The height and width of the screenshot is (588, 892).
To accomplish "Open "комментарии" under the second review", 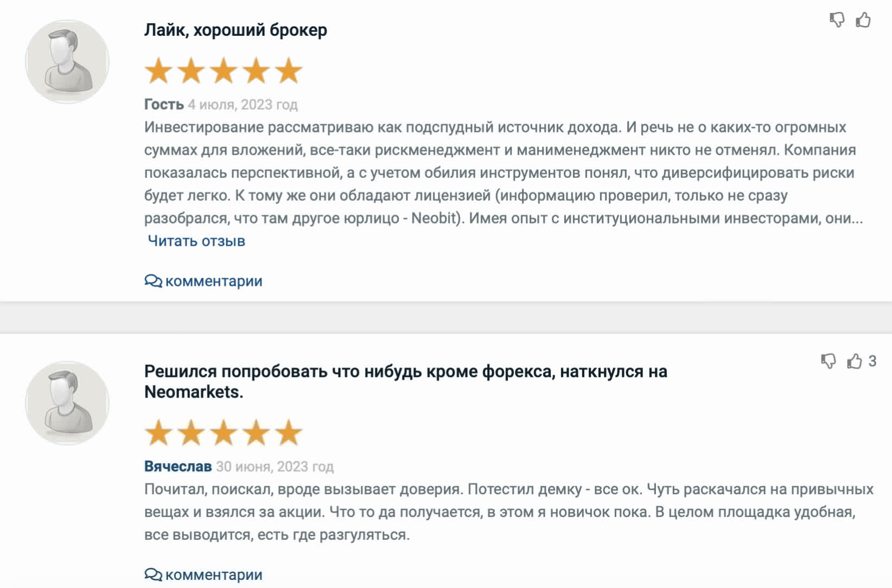I will tap(214, 574).
